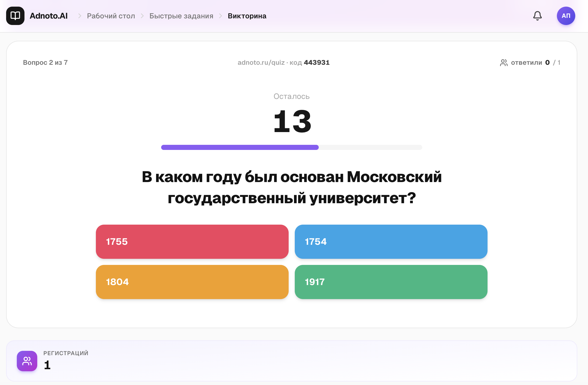Viewport: 588px width, 385px height.
Task: Click the quiz code 443931
Action: point(317,62)
